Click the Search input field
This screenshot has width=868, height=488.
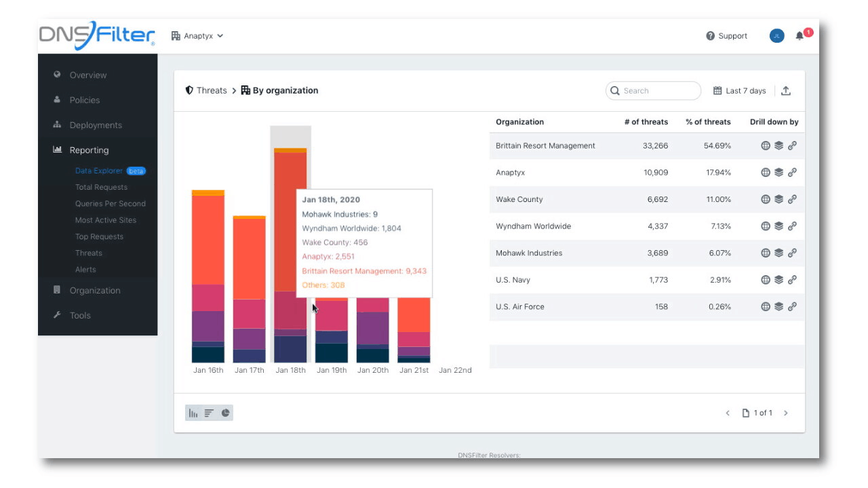(x=653, y=91)
